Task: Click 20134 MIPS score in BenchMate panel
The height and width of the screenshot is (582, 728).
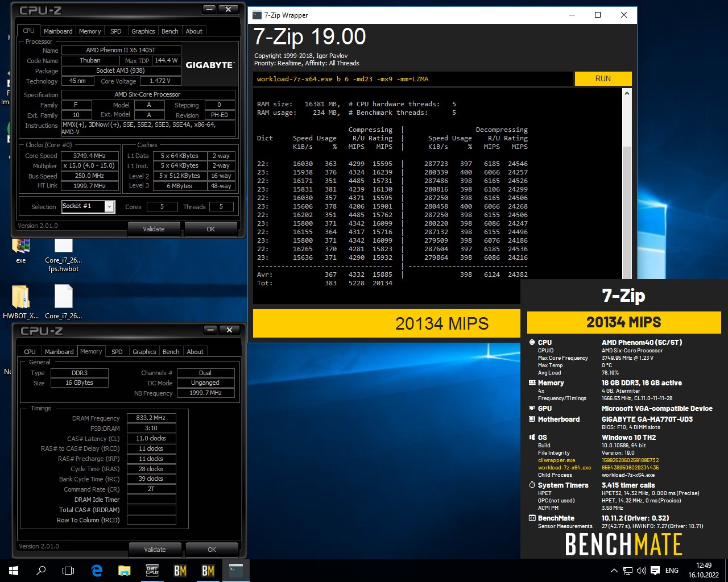Action: point(624,322)
